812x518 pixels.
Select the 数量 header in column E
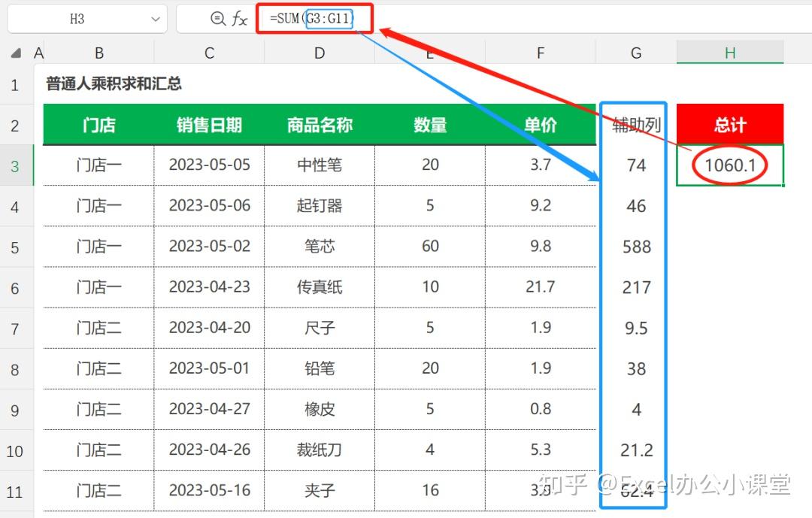click(429, 125)
